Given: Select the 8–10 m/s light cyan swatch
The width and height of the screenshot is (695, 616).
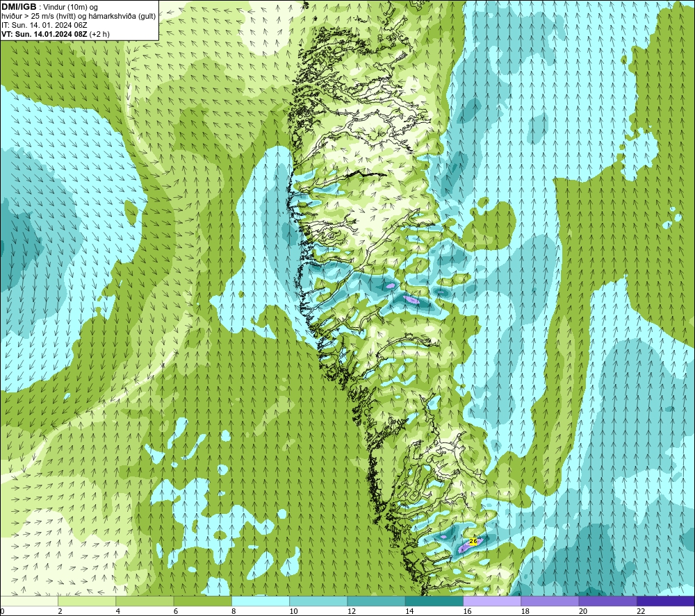Looking at the screenshot, I should [x=261, y=601].
